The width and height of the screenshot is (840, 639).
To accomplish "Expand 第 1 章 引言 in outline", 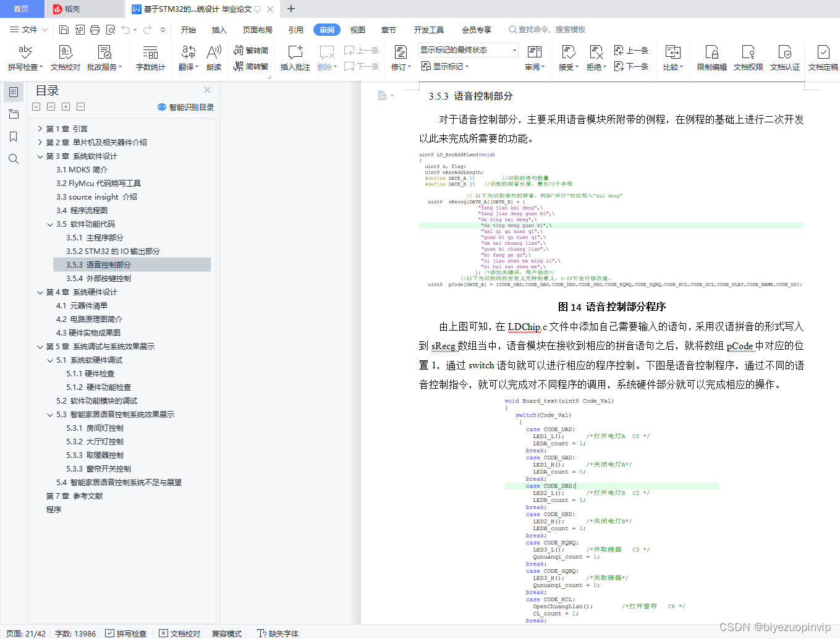I will [x=40, y=129].
